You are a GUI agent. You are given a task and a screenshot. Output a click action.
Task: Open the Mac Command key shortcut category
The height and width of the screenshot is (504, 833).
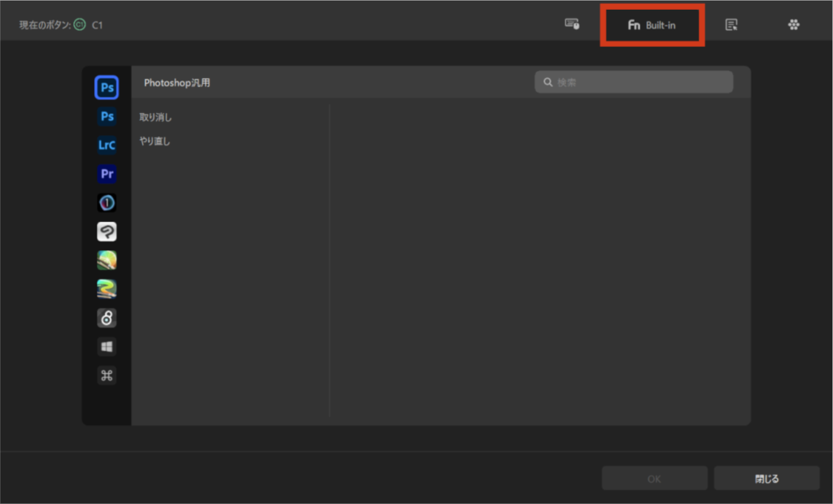point(107,376)
